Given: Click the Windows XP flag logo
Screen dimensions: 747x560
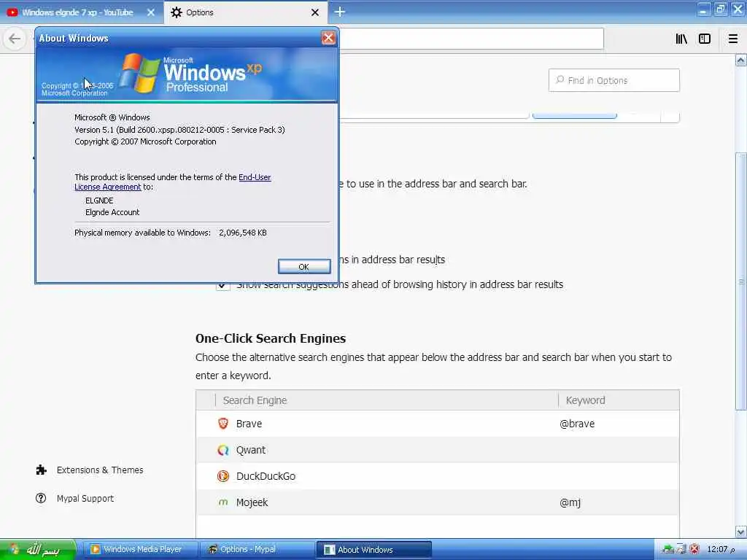Looking at the screenshot, I should (139, 72).
